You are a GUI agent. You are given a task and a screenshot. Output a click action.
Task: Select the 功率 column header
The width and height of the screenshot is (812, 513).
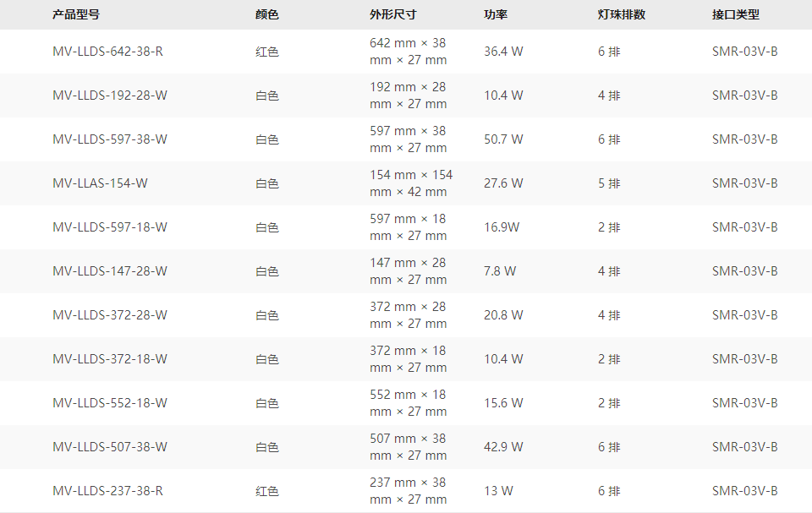496,14
